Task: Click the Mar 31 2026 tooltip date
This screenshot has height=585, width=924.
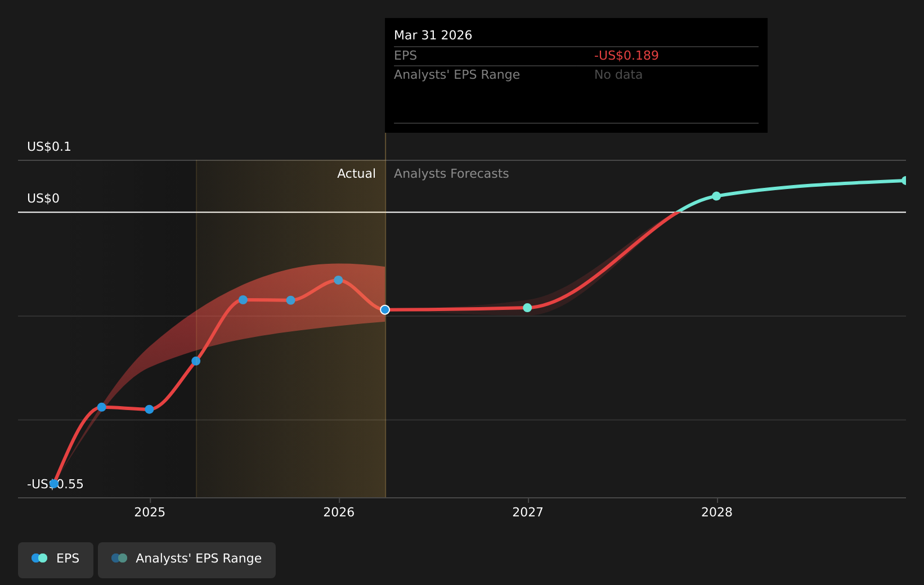Action: click(433, 35)
